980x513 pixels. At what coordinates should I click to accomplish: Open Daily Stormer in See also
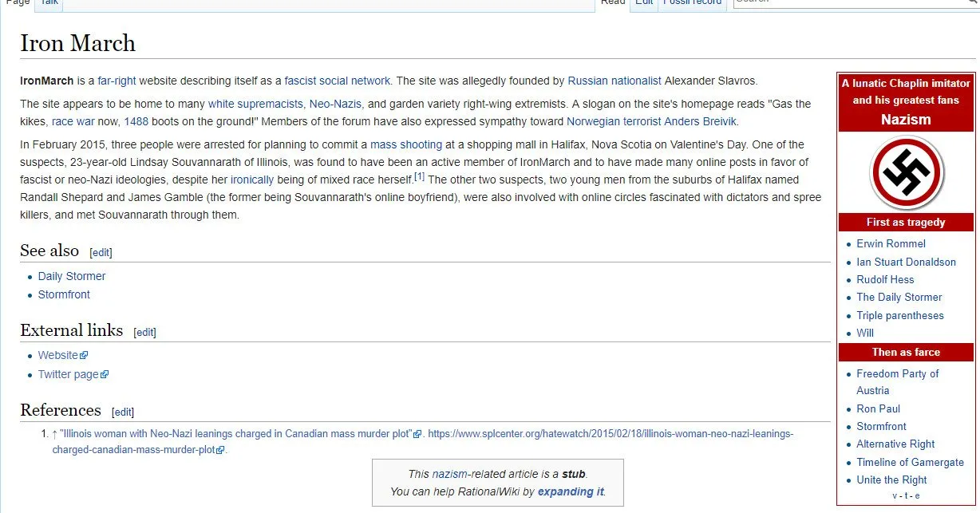coord(72,276)
